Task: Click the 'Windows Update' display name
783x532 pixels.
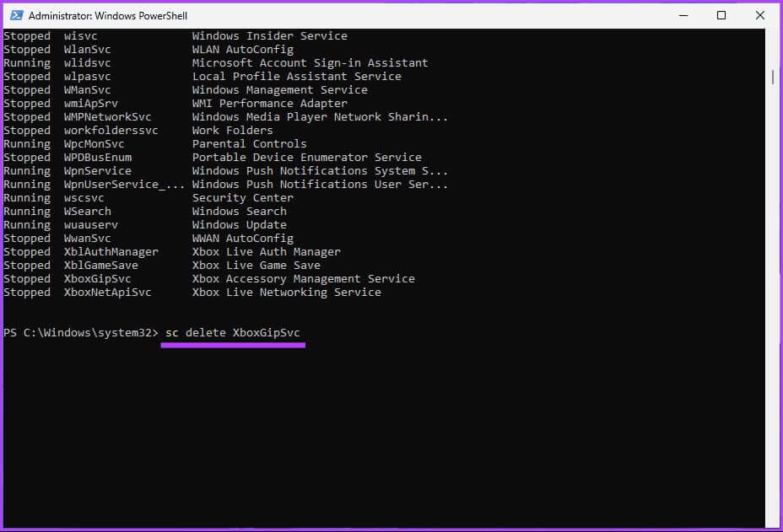Action: coord(239,225)
